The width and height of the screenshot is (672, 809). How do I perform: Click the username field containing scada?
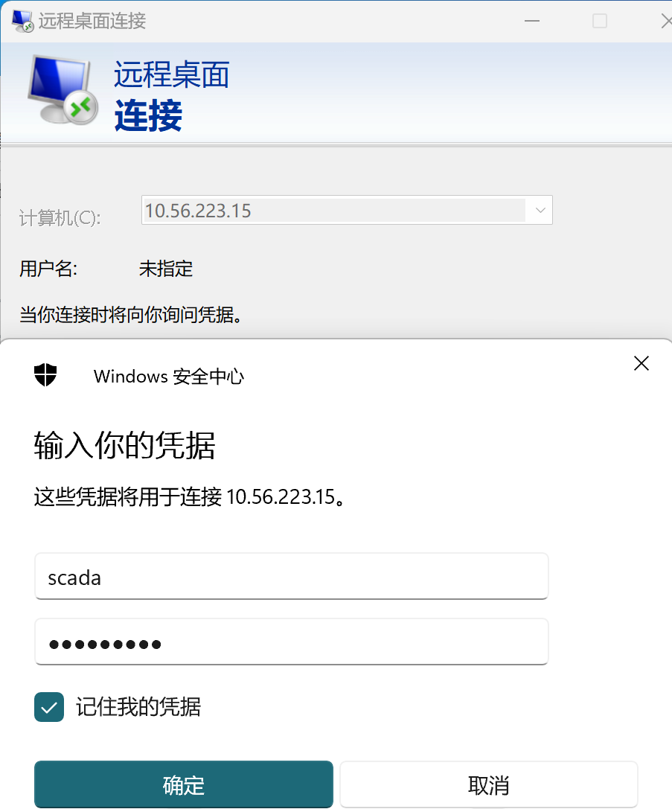click(x=292, y=576)
